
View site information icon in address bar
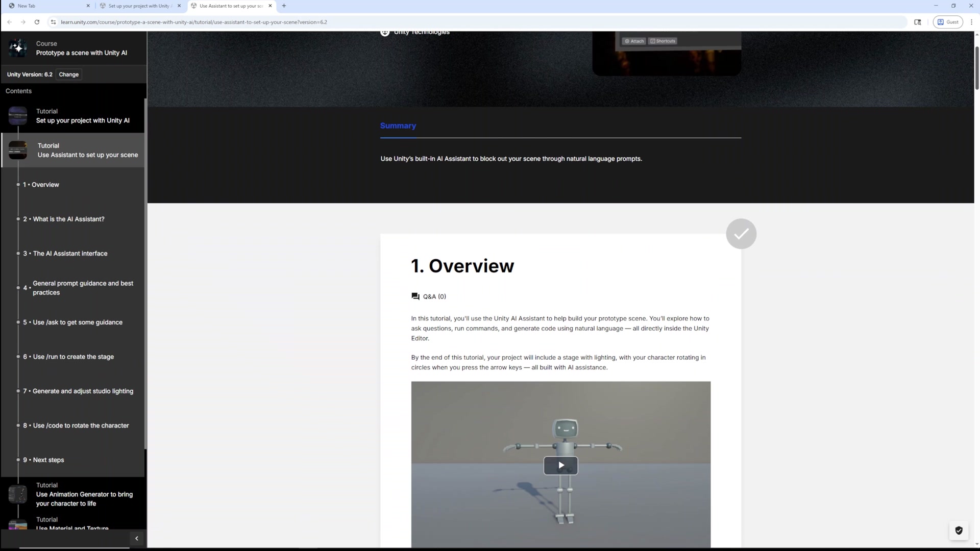53,22
